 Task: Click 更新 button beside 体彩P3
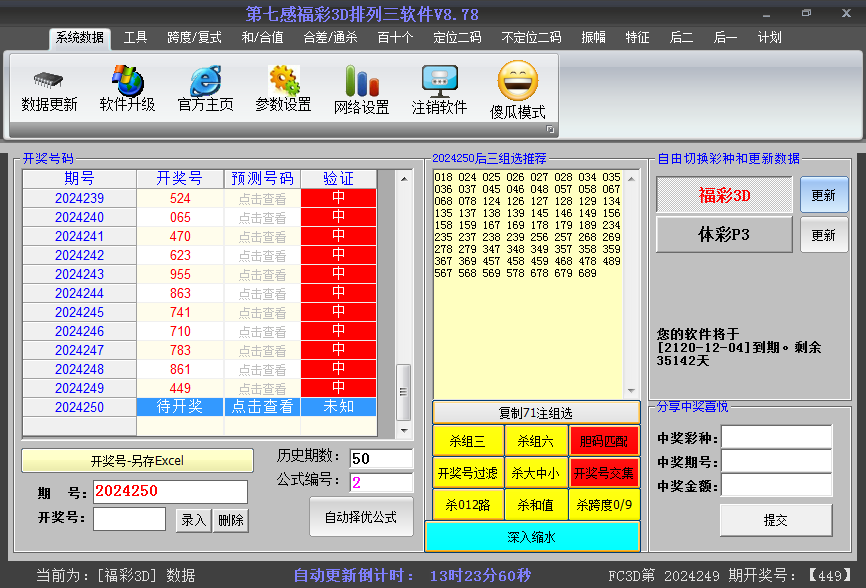823,235
